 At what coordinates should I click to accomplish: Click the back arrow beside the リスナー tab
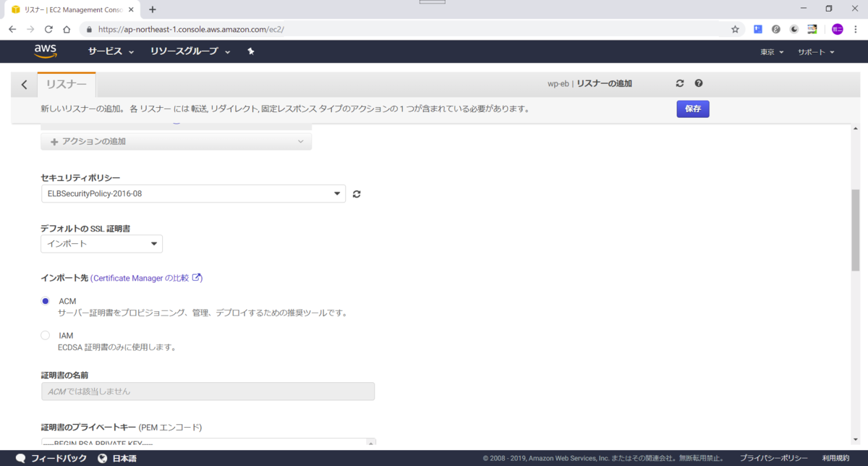pyautogui.click(x=24, y=84)
